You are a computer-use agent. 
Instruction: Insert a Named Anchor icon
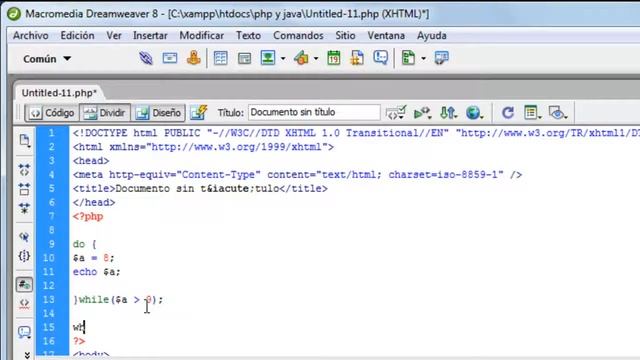click(194, 58)
